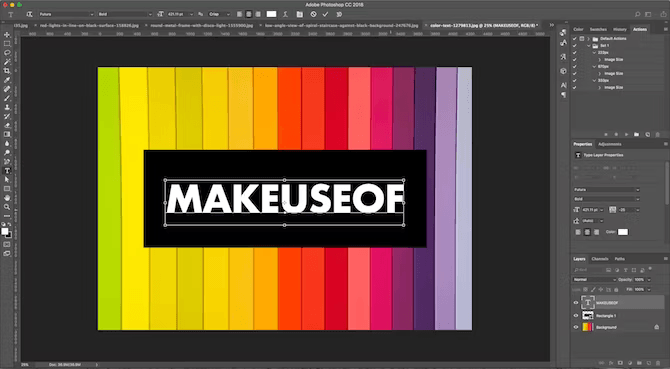This screenshot has width=670, height=369.
Task: Toggle checkmark for Set 1 action set
Action: click(x=575, y=46)
